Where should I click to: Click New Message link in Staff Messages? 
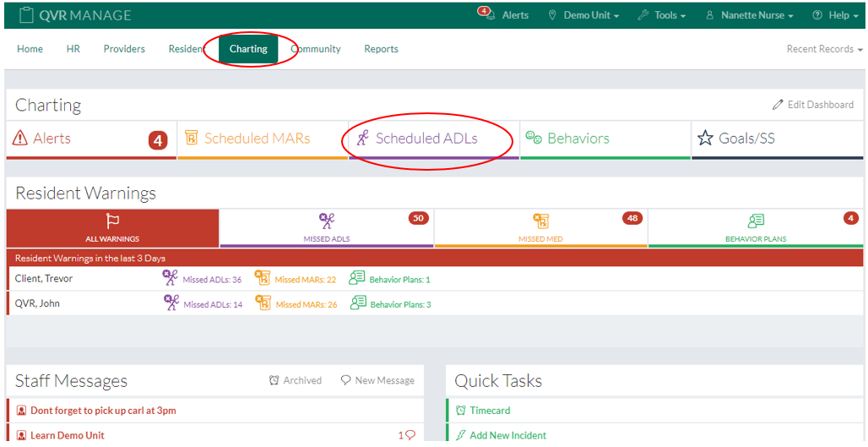pyautogui.click(x=377, y=381)
